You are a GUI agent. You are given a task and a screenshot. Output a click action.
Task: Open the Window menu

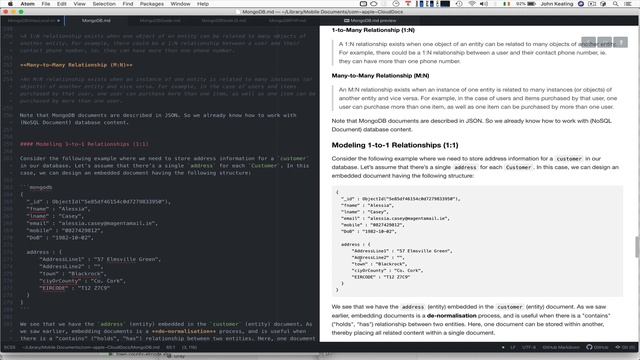coord(180,4)
